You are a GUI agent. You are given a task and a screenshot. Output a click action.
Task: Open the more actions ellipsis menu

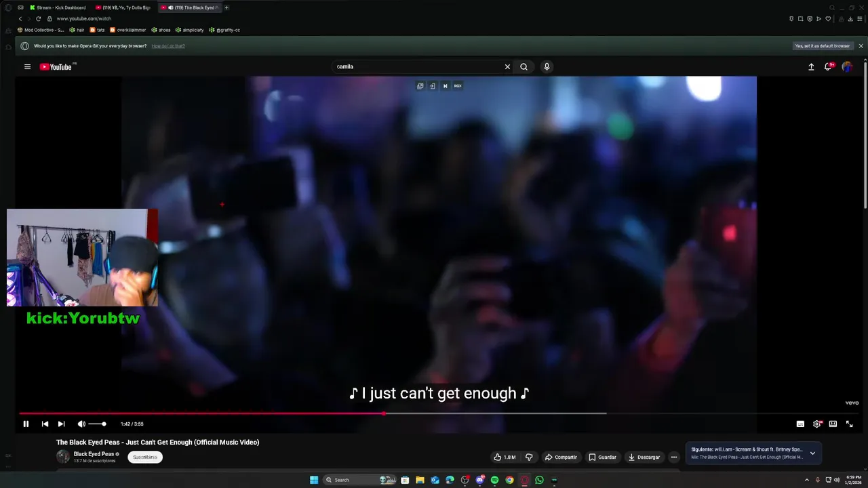[x=673, y=457]
